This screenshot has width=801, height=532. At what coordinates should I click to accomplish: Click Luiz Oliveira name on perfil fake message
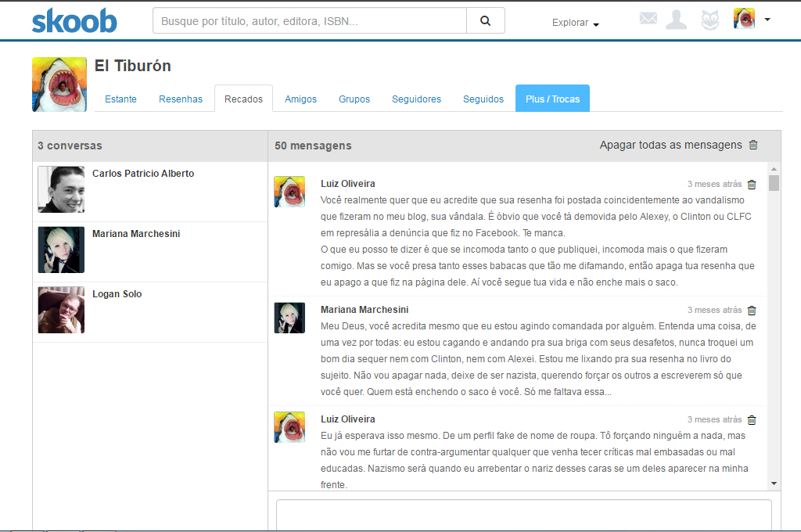click(x=348, y=419)
